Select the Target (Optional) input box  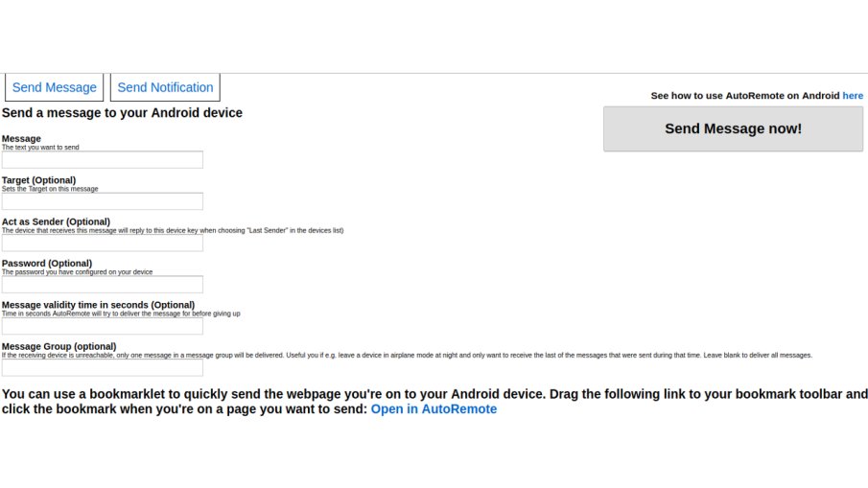103,200
